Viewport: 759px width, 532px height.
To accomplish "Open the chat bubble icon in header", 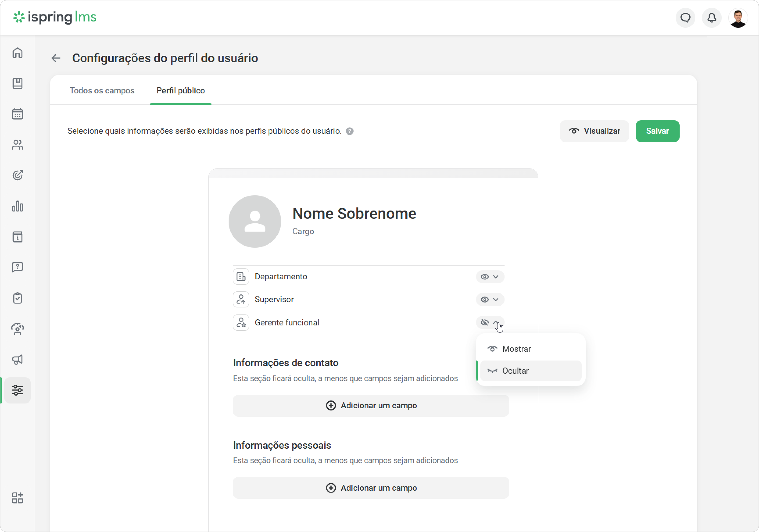I will click(685, 18).
